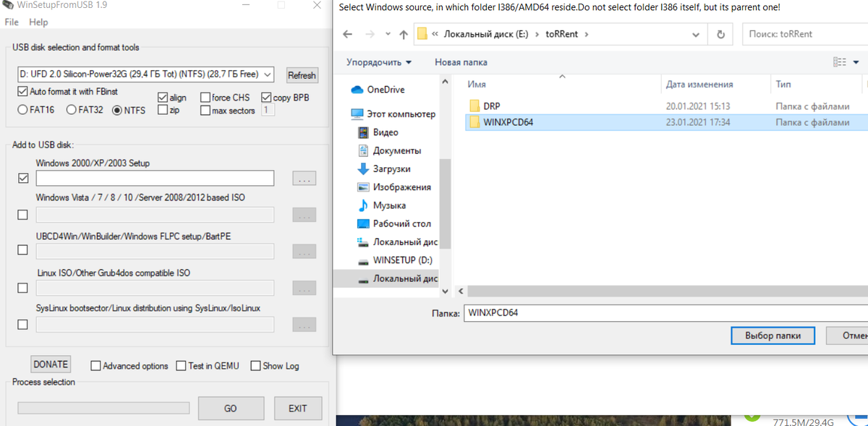The width and height of the screenshot is (868, 426).
Task: Click the DONATE button
Action: click(51, 365)
